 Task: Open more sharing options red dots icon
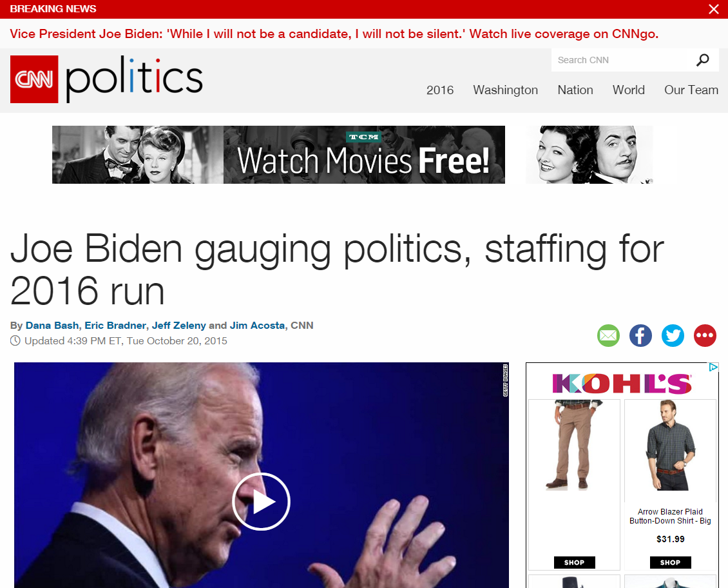pyautogui.click(x=705, y=335)
